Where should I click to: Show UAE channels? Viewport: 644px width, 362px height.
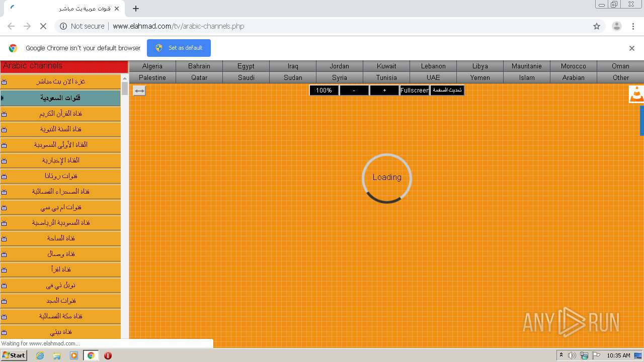(433, 77)
